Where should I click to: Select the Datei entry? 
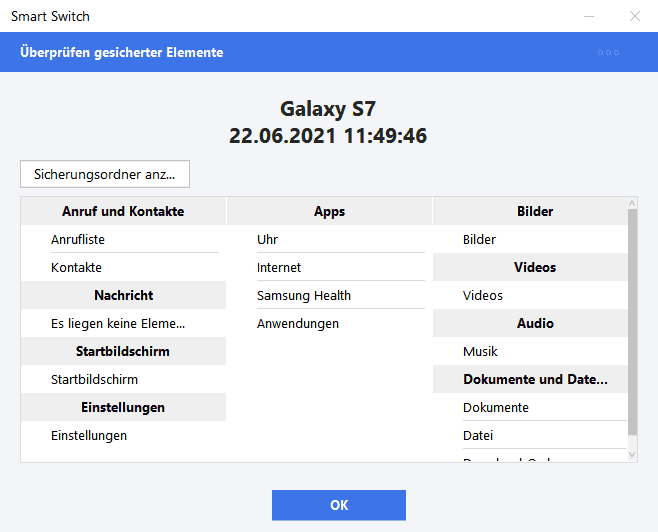click(530, 436)
